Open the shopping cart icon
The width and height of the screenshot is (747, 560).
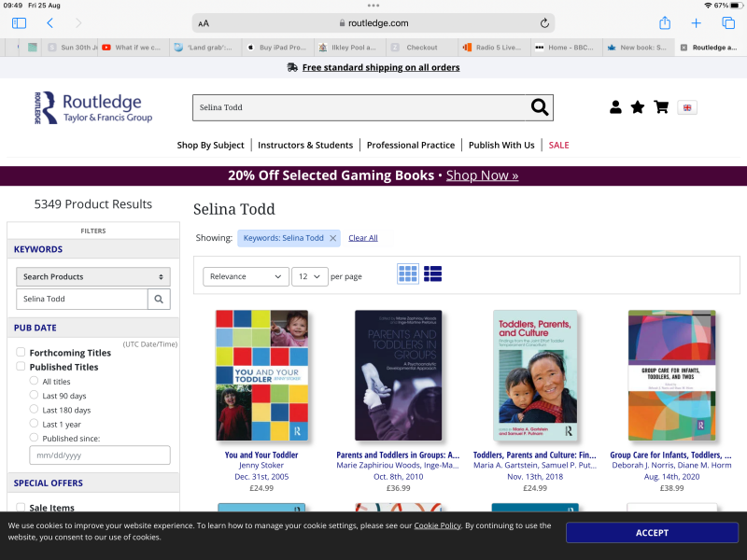[x=661, y=107]
